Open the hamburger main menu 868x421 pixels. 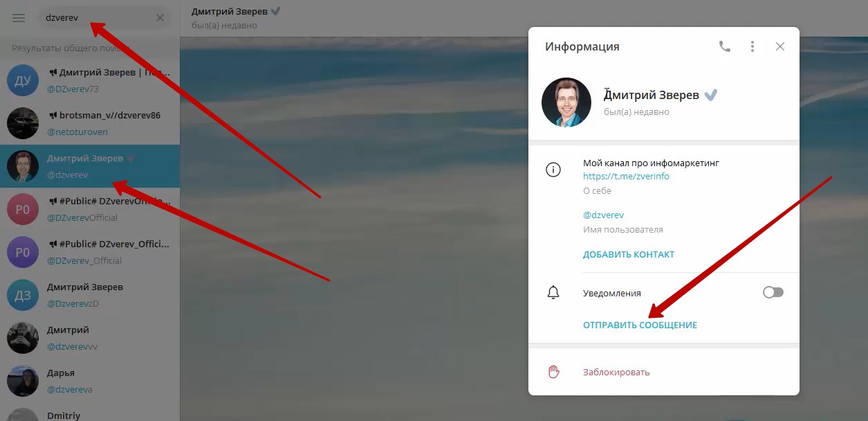(x=19, y=18)
